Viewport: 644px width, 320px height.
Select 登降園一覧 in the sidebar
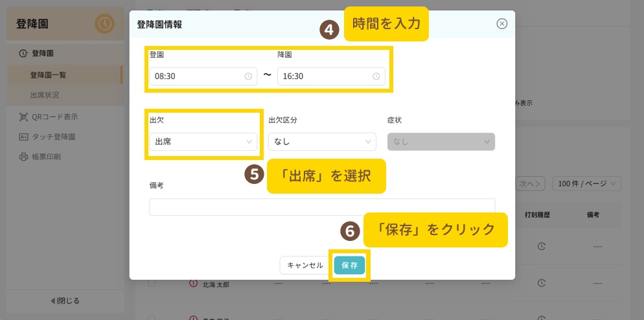pos(48,75)
